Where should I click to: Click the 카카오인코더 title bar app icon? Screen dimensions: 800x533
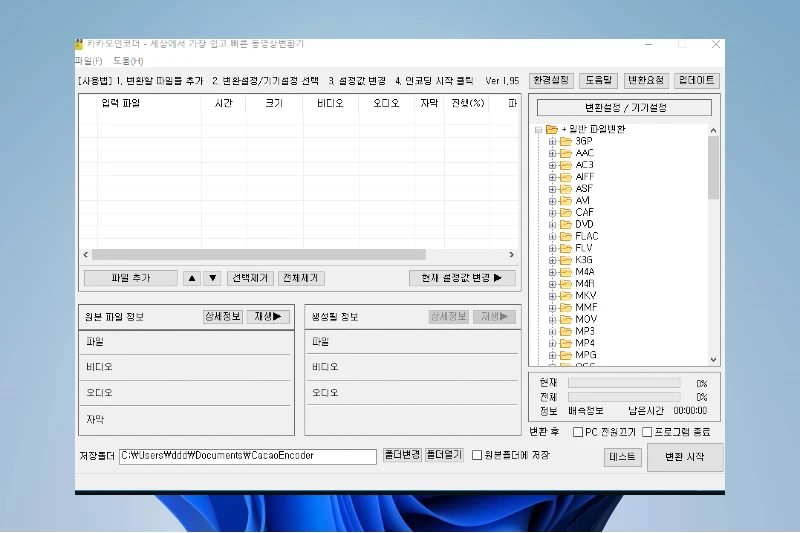tap(79, 44)
